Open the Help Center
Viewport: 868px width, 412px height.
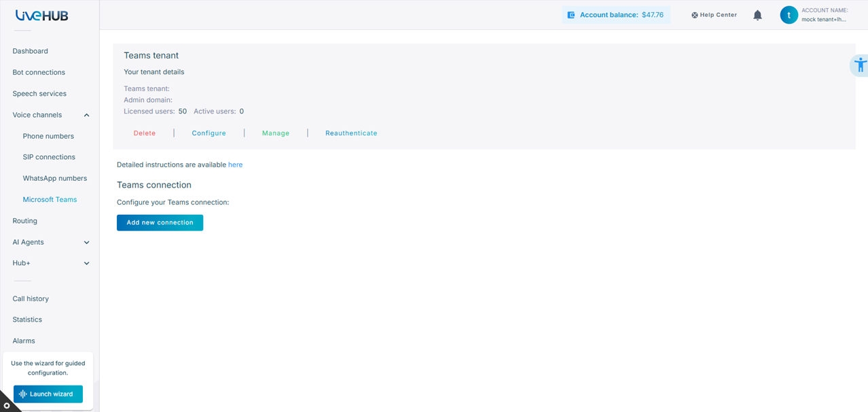[x=714, y=15]
